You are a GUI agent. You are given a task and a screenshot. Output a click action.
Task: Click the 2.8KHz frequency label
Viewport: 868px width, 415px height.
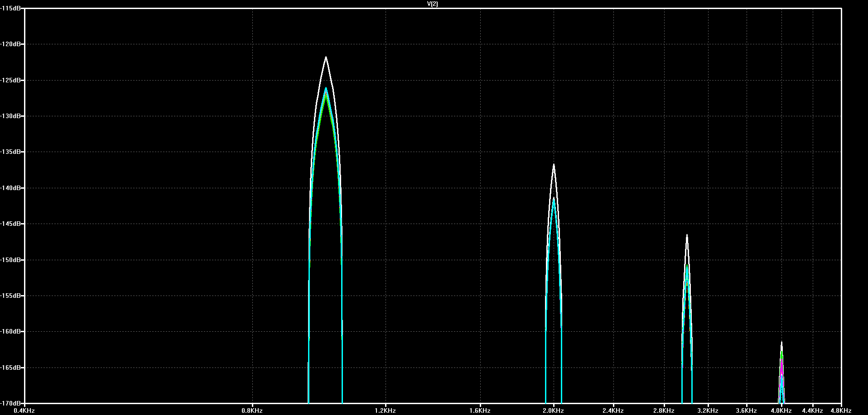(x=664, y=411)
